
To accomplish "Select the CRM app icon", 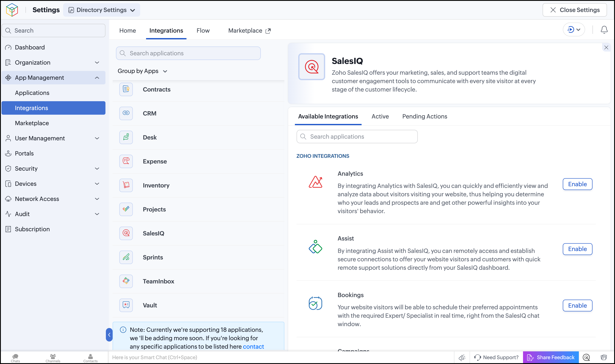I will click(x=126, y=113).
